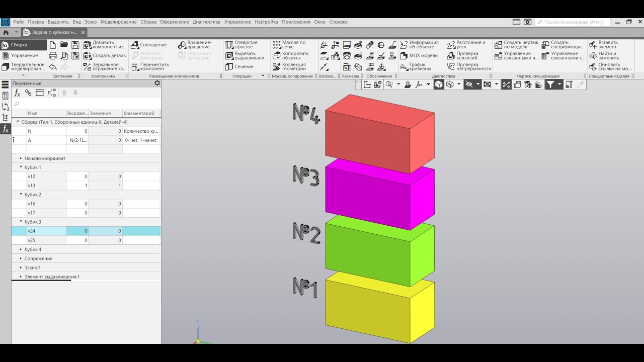
Task: Start the Массив по сетке tool
Action: coord(289,45)
